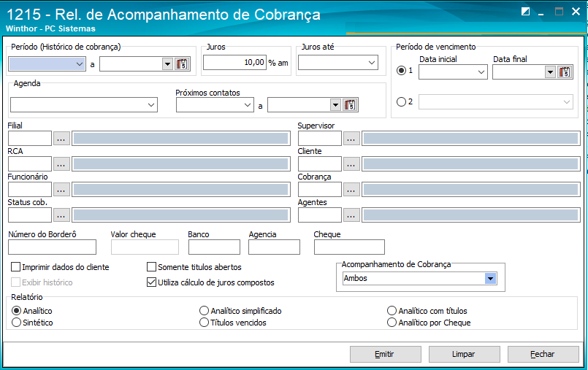Viewport: 588px width, 370px height.
Task: Open the Agenda dropdown
Action: (151, 105)
